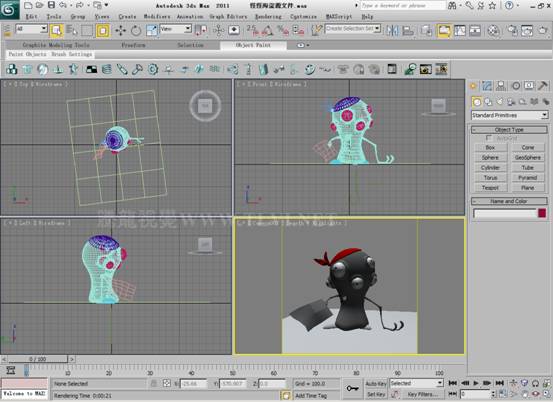Open the Display panel tab icon
This screenshot has width=553, height=402.
[529, 85]
